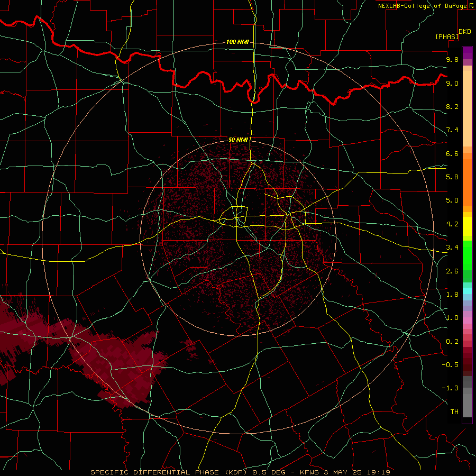Viewport: 476px width, 476px height.
Task: Click the -1.3 scale value
Action: tap(450, 388)
